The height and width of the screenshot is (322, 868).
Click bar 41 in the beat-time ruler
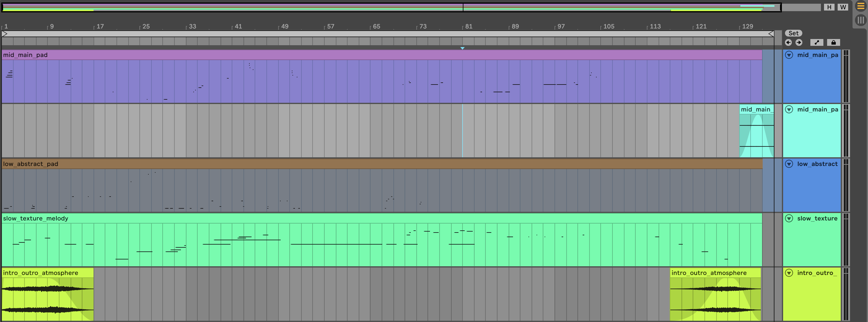238,26
